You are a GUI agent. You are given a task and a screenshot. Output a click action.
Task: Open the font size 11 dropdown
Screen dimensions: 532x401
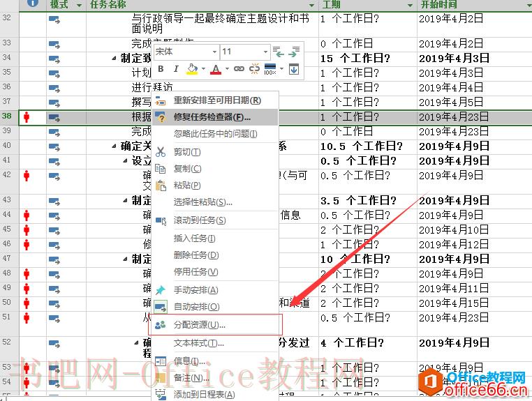click(265, 52)
